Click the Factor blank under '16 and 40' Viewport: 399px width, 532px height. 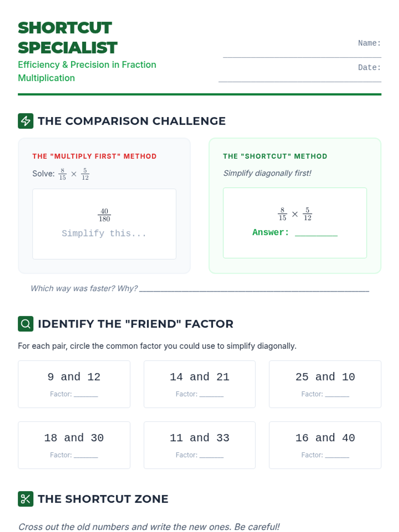pyautogui.click(x=337, y=456)
